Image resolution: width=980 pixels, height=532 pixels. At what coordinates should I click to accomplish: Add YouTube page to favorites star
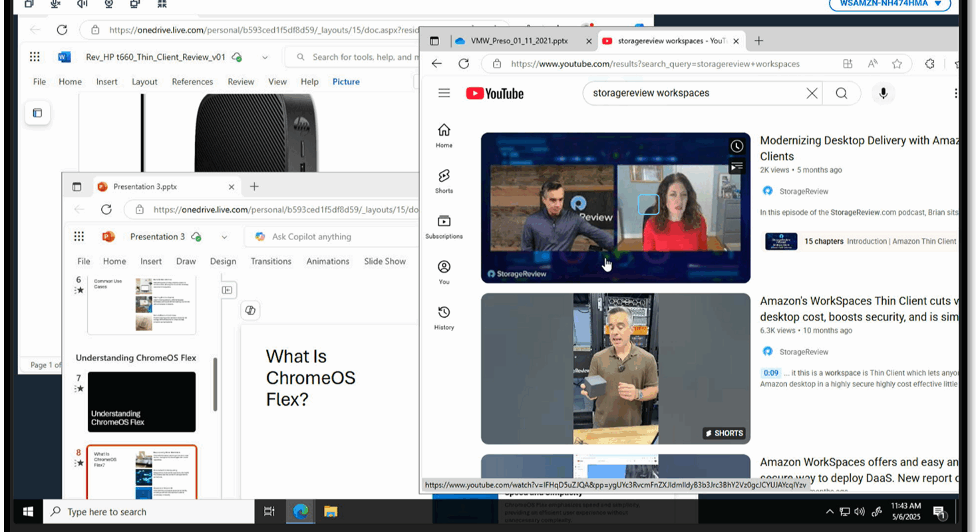(x=897, y=64)
